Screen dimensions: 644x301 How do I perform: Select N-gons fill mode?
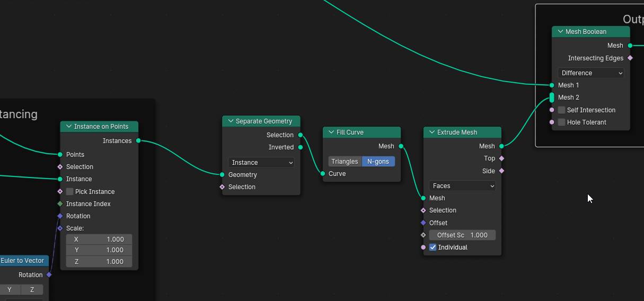[378, 162]
